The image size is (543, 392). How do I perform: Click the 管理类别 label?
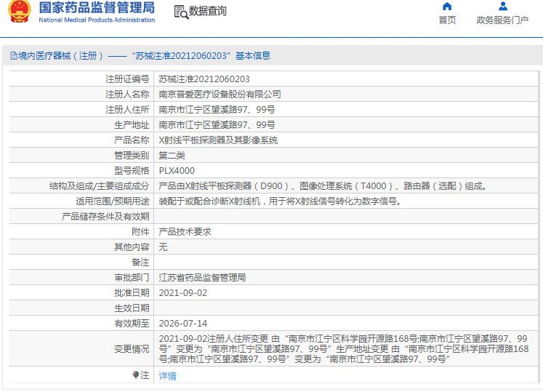[132, 156]
